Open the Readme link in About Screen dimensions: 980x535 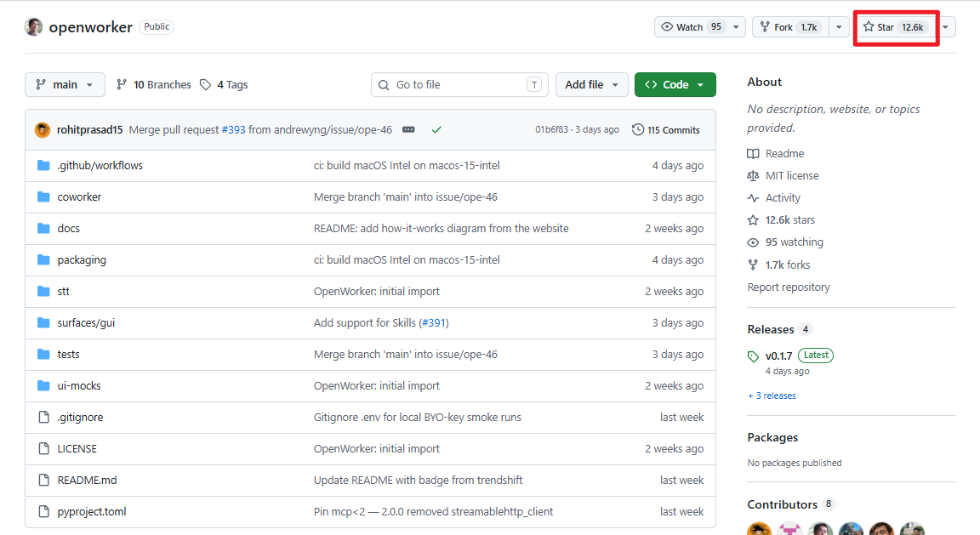[776, 153]
